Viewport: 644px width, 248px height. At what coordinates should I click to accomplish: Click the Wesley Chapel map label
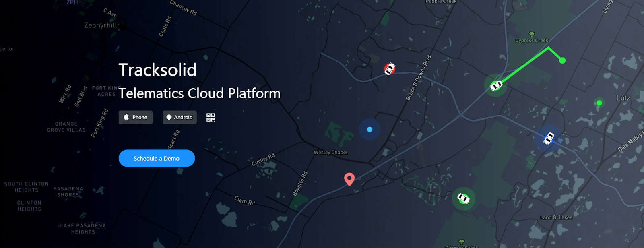pos(330,152)
